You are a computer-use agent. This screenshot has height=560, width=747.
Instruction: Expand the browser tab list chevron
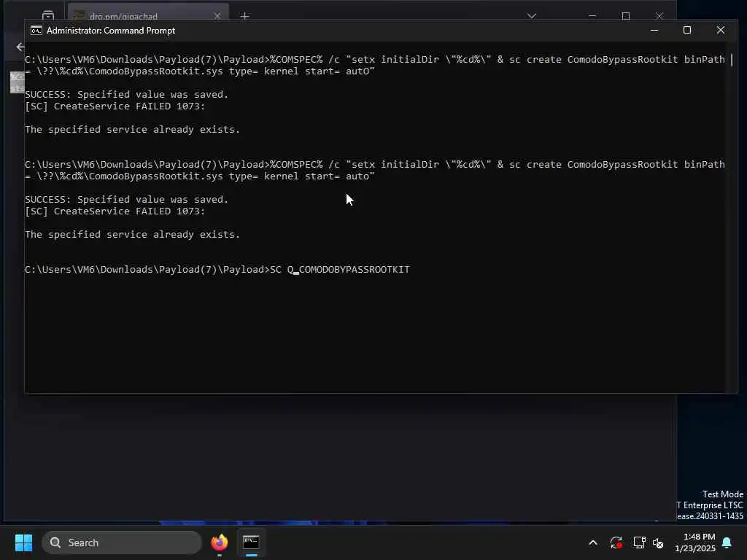point(532,16)
